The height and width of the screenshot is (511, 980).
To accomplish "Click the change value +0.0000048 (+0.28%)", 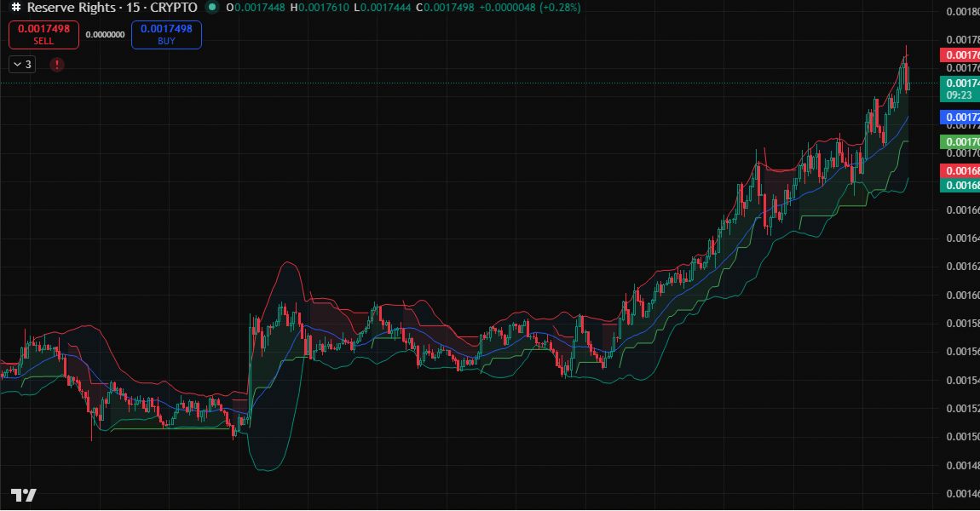I will pyautogui.click(x=530, y=8).
